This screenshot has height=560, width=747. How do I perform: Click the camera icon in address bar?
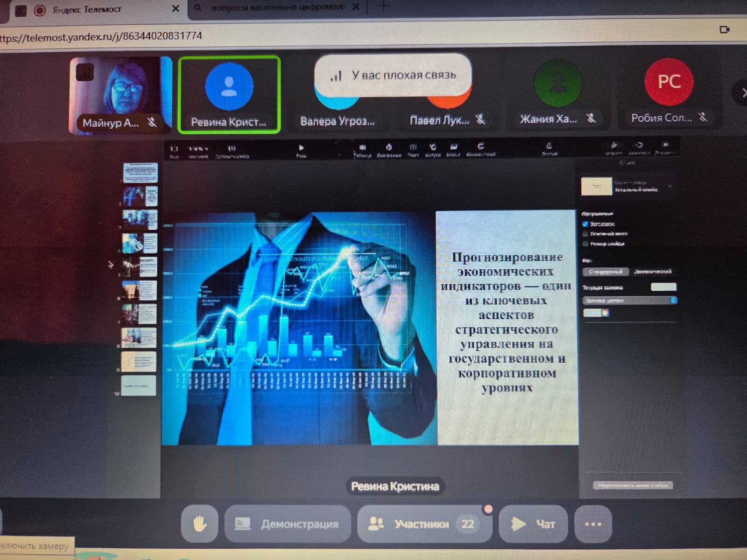pyautogui.click(x=724, y=29)
